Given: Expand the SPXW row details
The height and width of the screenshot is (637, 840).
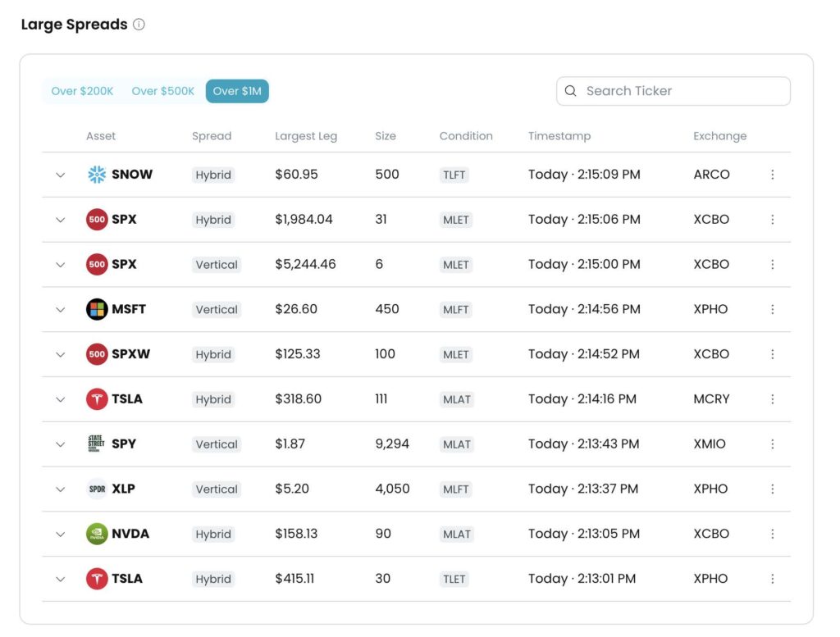Looking at the screenshot, I should [x=60, y=354].
